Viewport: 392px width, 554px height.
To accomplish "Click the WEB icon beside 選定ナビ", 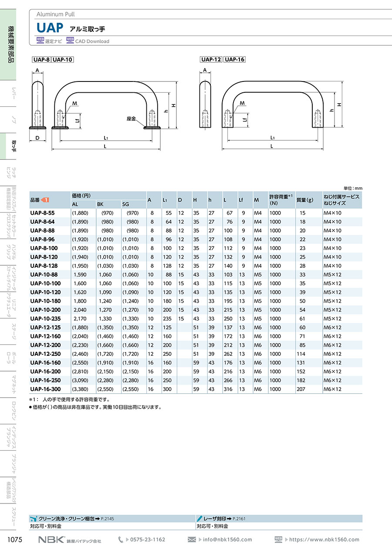I will click(41, 41).
